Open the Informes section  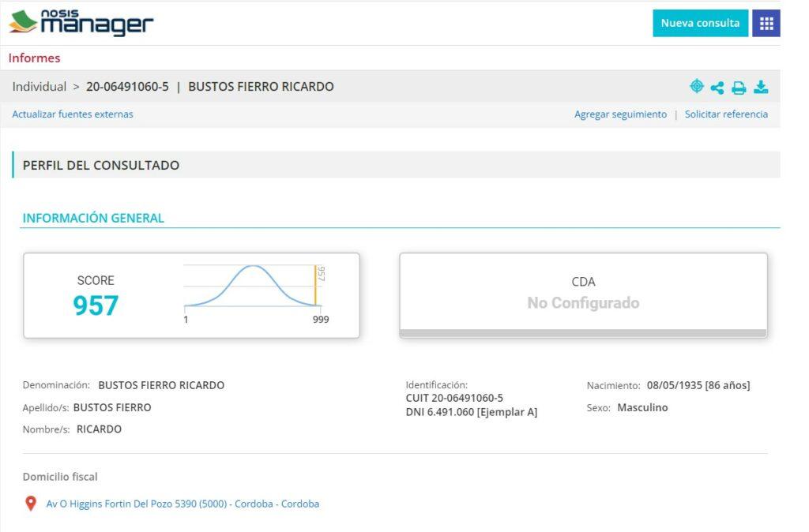[x=34, y=58]
